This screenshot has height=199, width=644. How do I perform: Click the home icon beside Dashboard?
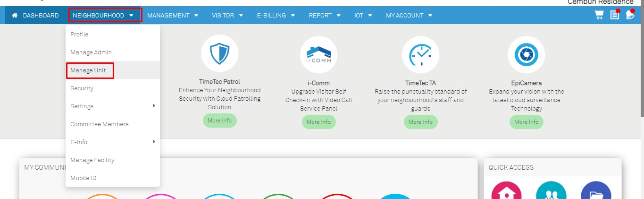click(x=15, y=15)
